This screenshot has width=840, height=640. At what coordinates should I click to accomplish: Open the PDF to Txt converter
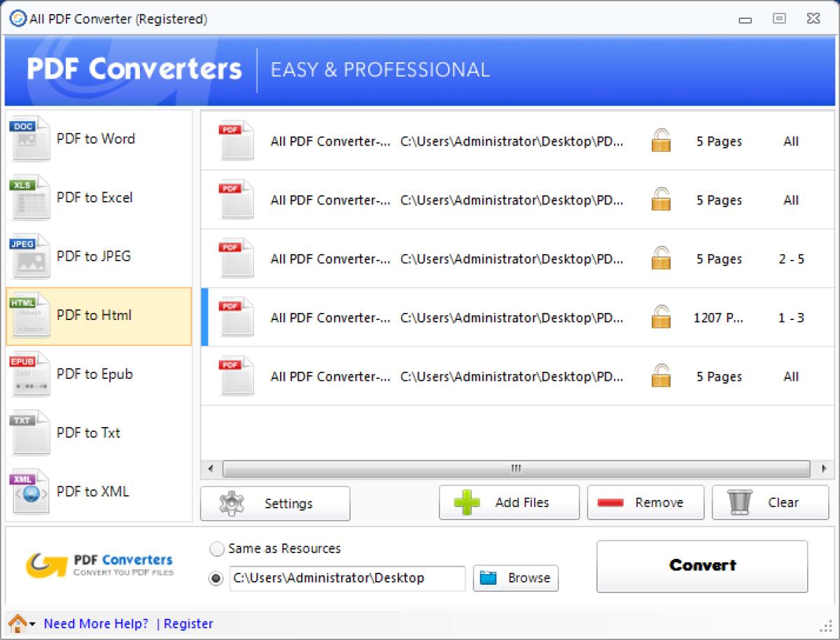(x=29, y=432)
